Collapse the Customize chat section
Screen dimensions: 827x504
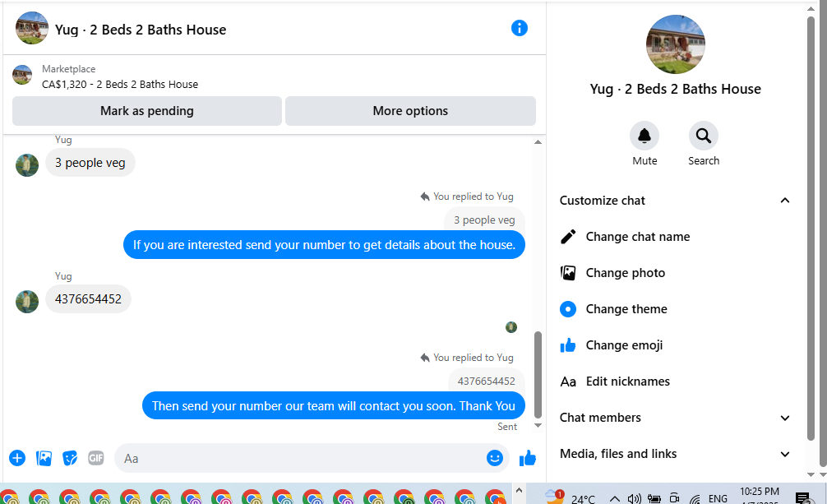[785, 201]
